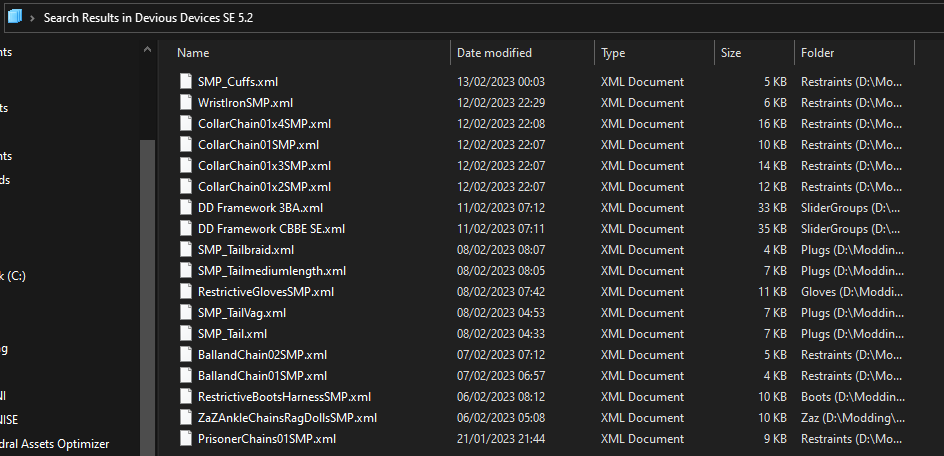This screenshot has height=456, width=944.
Task: Click the 06/02/2023 05:08 date cell
Action: (x=501, y=417)
